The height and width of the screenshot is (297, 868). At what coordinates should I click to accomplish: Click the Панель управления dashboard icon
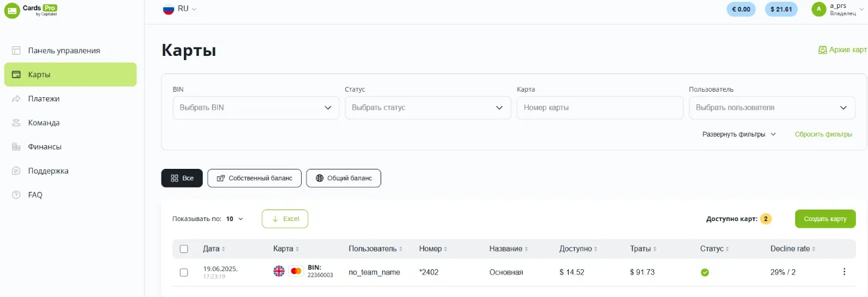pos(16,50)
